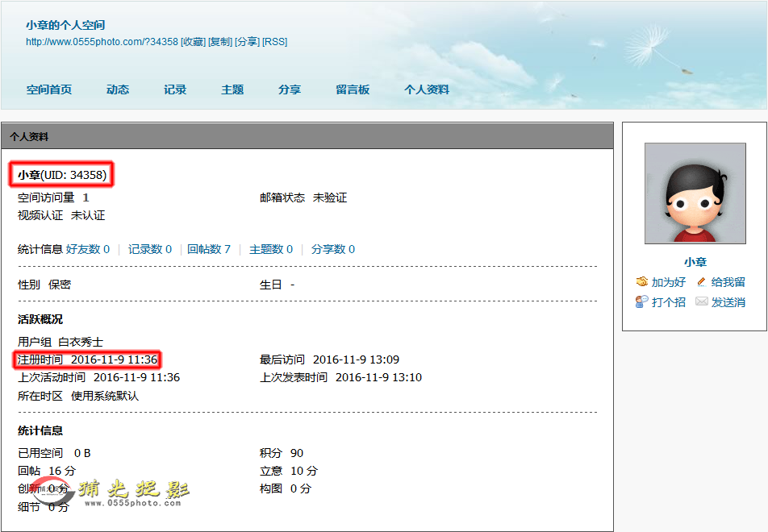This screenshot has width=768, height=532.
Task: Click the [RSS] feed link
Action: click(275, 42)
